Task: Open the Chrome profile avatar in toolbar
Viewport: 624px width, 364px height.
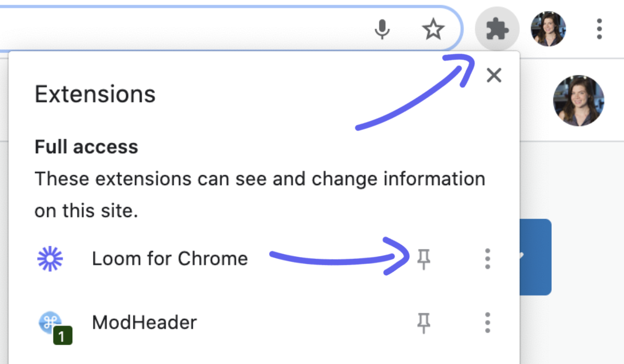Action: click(548, 29)
